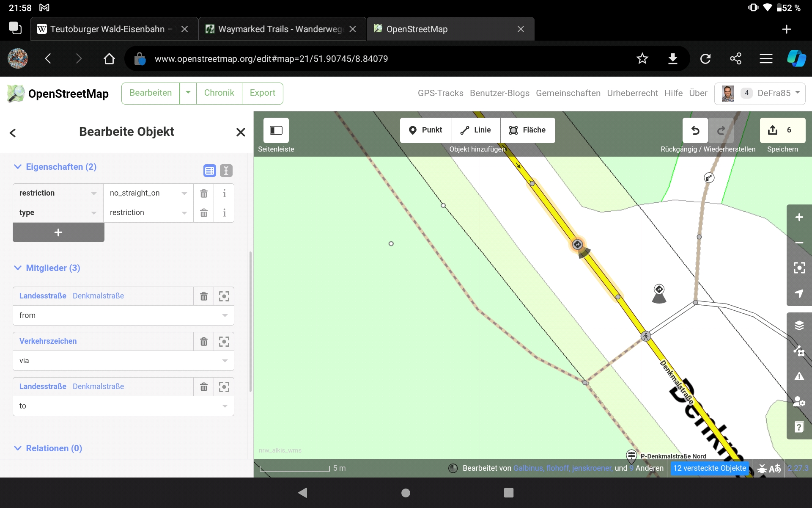Zoom to Verkehrszeichen member
The height and width of the screenshot is (508, 812).
224,341
